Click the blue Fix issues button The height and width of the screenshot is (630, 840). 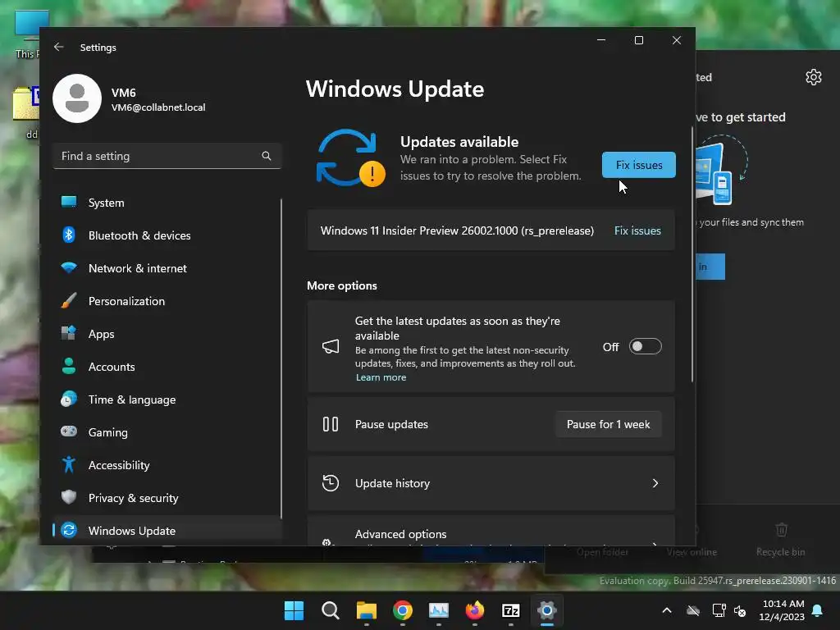(638, 165)
